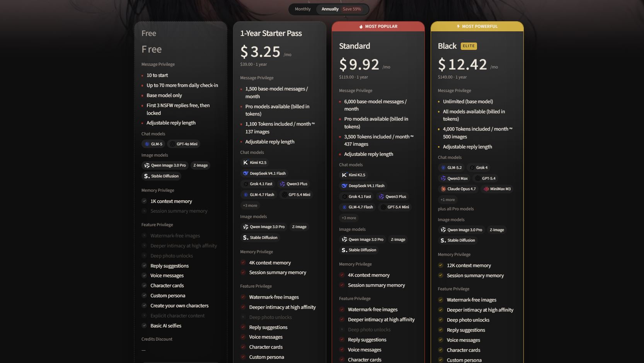Click Z-Image chip in Free plan

pos(201,165)
